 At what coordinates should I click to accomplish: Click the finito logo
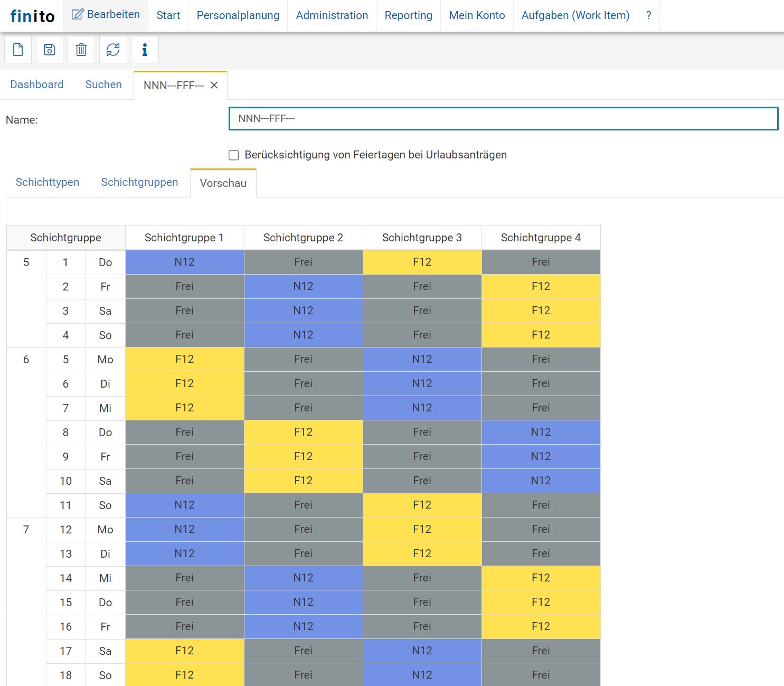click(32, 16)
